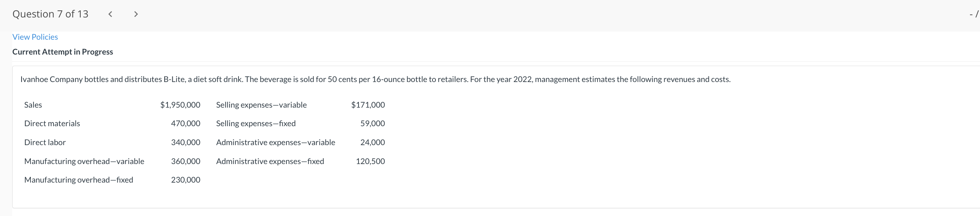Select Selling expenses—variable label

pos(261,105)
